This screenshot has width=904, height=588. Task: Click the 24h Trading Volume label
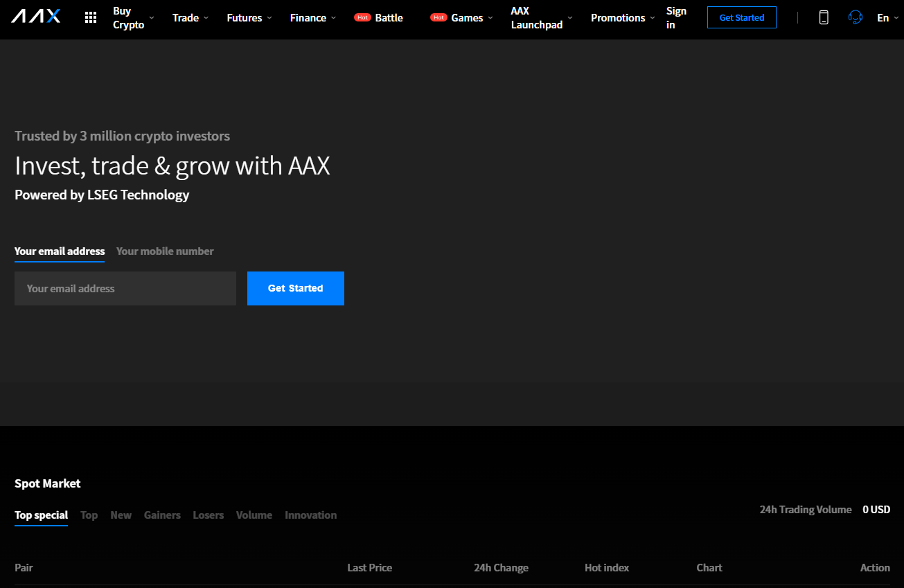click(806, 510)
